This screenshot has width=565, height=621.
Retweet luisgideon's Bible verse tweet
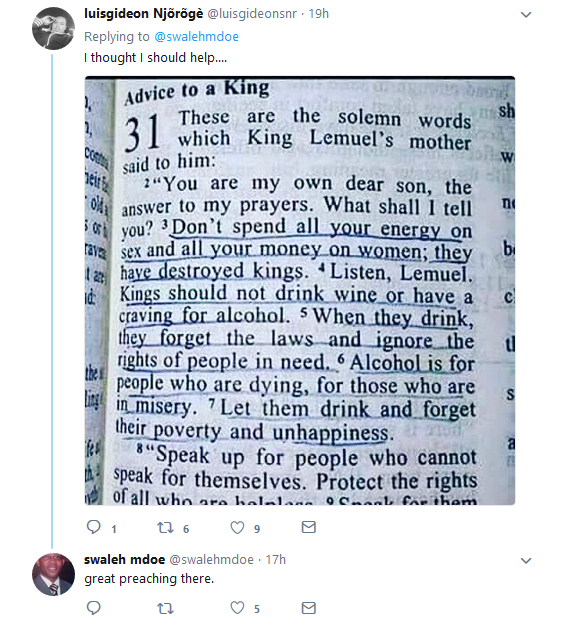click(165, 528)
